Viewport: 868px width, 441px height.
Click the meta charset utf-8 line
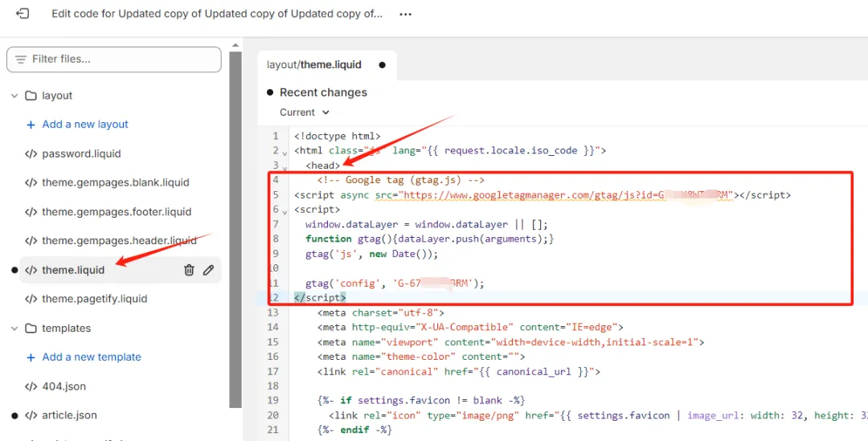pyautogui.click(x=381, y=312)
